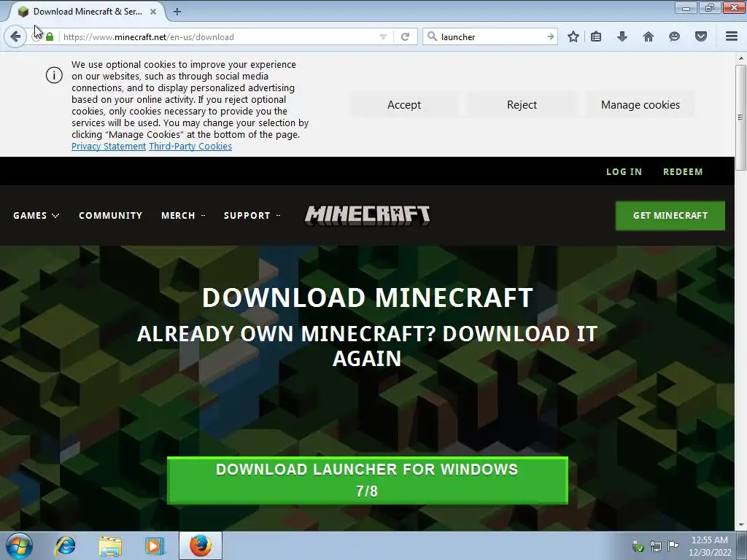Open the URL history dropdown arrow
747x560 pixels.
coord(383,36)
